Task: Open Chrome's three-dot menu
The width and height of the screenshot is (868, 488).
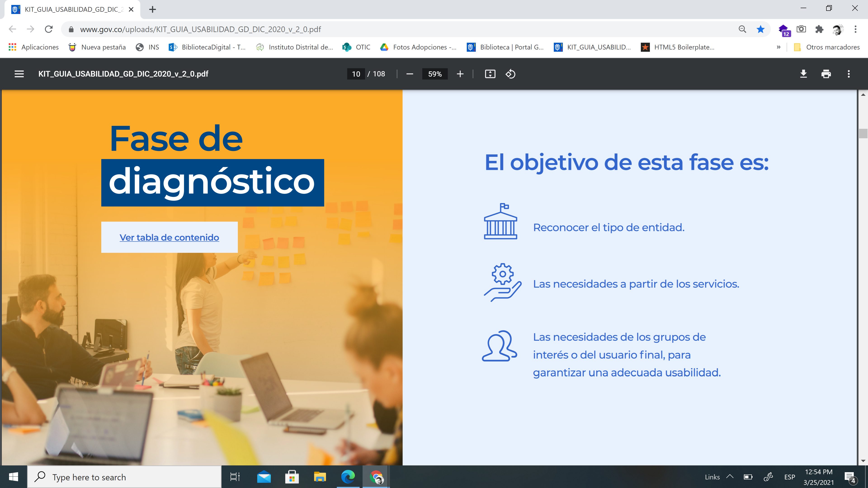Action: click(x=856, y=29)
